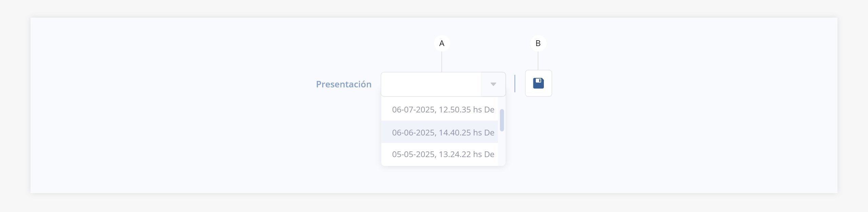Select the 06-07-2025, 12.50.35 hs option
This screenshot has width=868, height=212.
(439, 109)
